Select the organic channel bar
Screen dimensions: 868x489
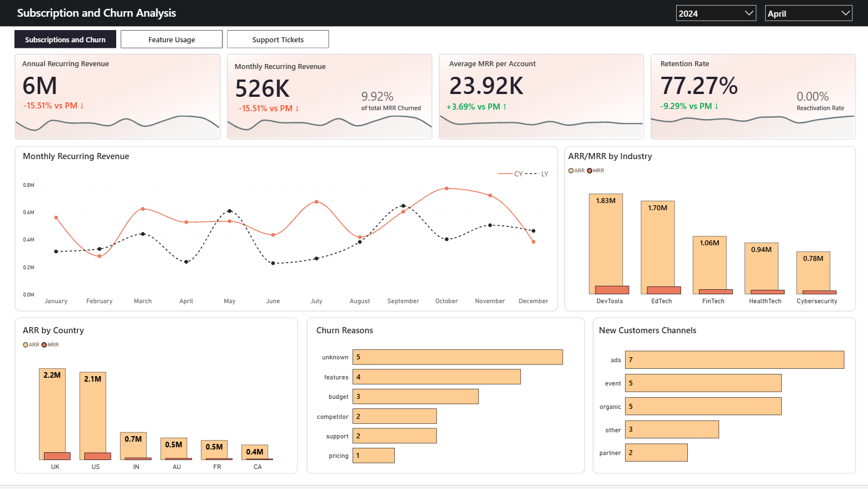[x=703, y=406]
